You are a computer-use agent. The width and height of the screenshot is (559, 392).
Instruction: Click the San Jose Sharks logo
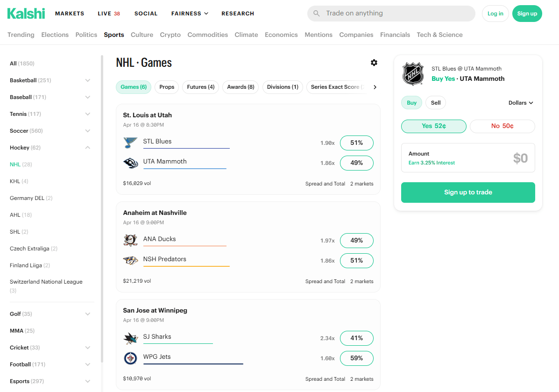[x=131, y=338]
